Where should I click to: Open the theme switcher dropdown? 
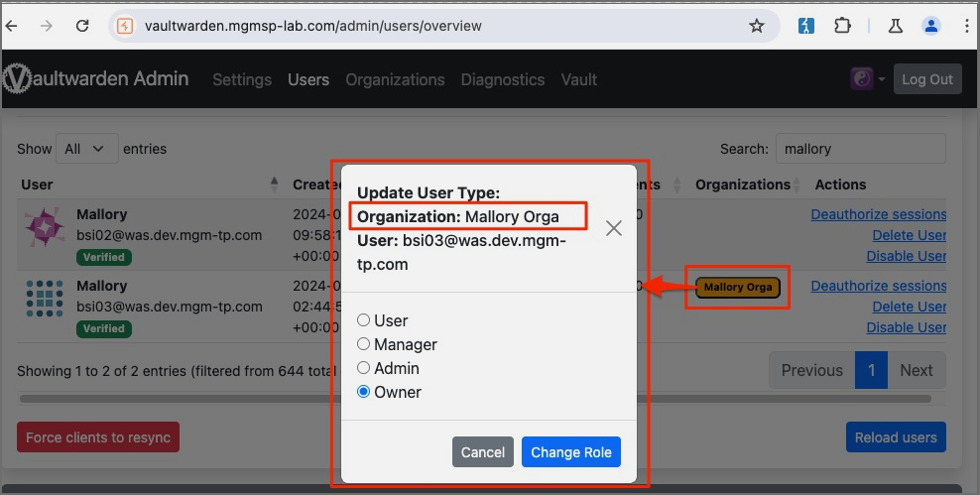coord(867,79)
